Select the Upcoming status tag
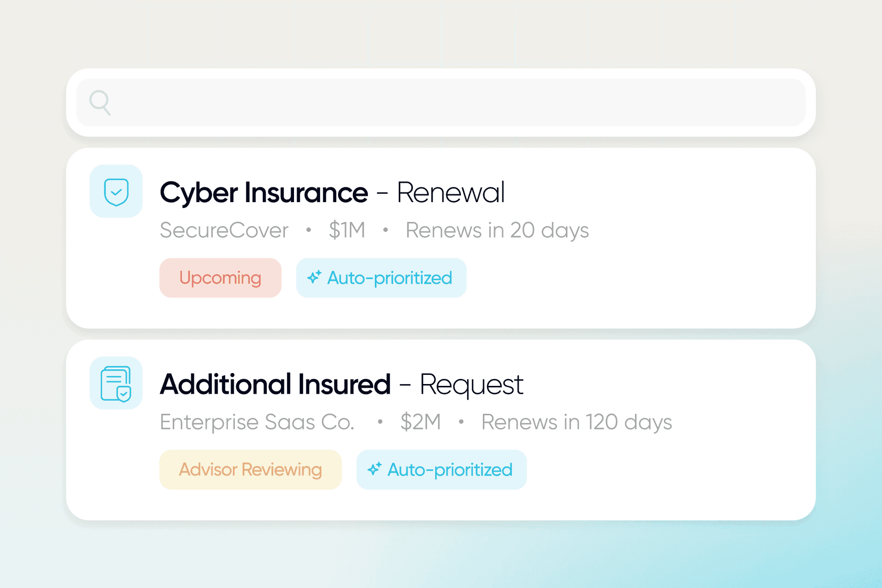Image resolution: width=882 pixels, height=588 pixels. point(220,278)
